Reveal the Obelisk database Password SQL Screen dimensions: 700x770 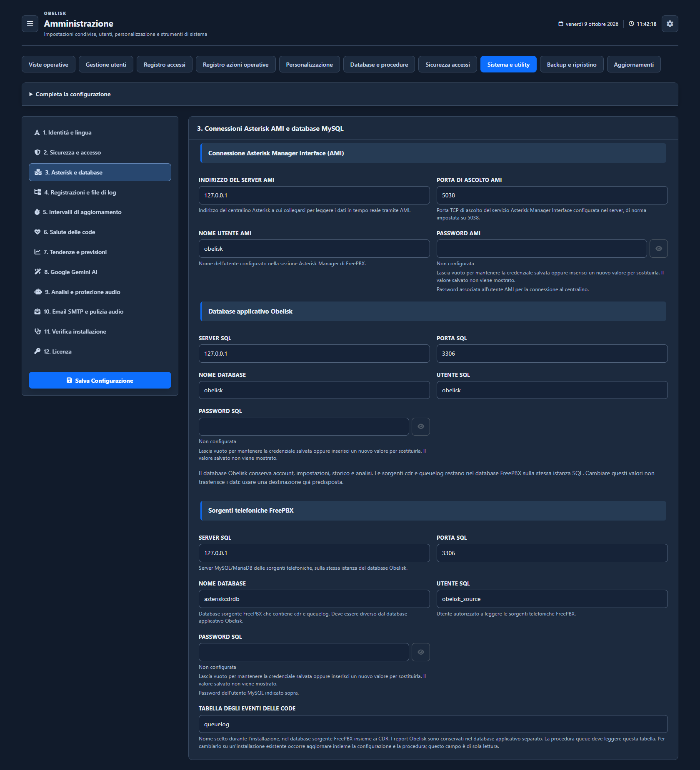(420, 426)
